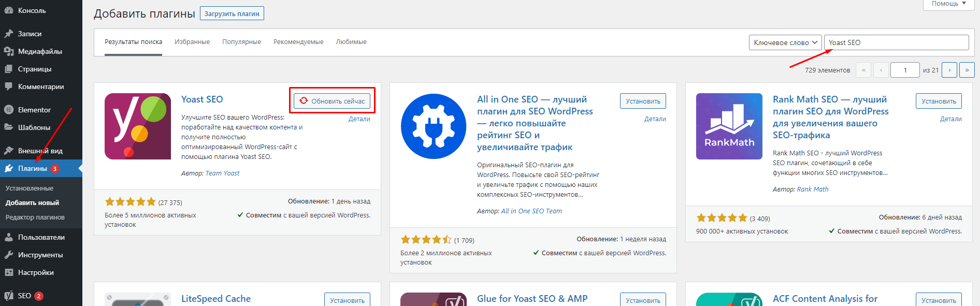The width and height of the screenshot is (980, 306).
Task: Jump to last page of results
Action: [967, 70]
